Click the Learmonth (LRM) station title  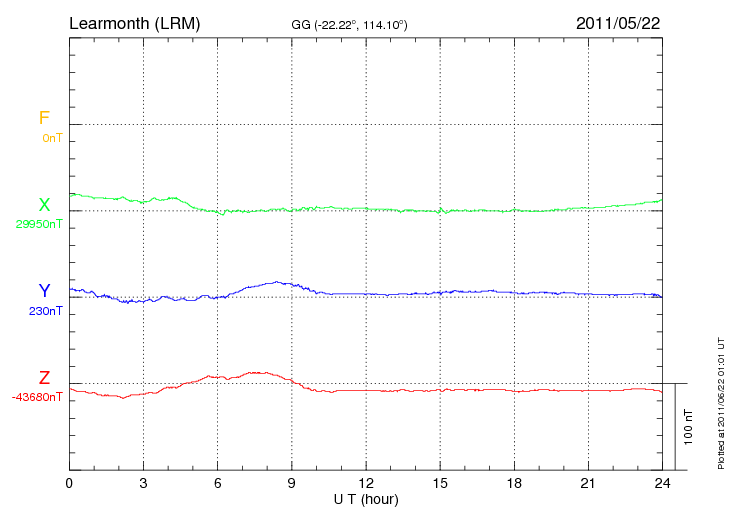click(x=134, y=22)
